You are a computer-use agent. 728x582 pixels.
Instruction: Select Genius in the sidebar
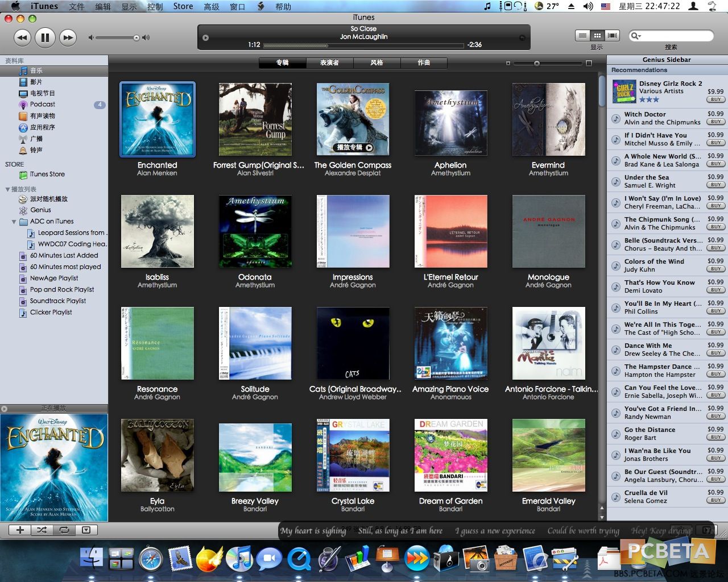coord(54,210)
